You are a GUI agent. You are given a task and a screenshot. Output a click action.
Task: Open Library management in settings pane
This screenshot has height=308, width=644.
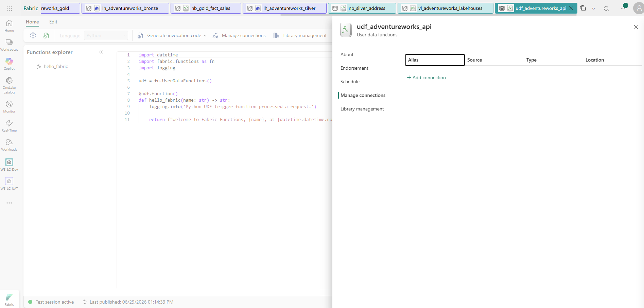tap(362, 109)
